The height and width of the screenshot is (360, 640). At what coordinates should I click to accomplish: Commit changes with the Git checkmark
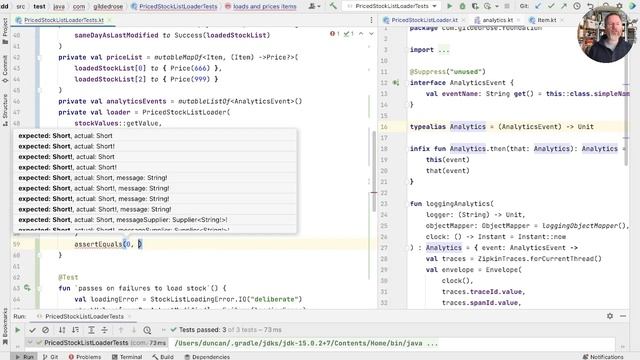pos(551,6)
